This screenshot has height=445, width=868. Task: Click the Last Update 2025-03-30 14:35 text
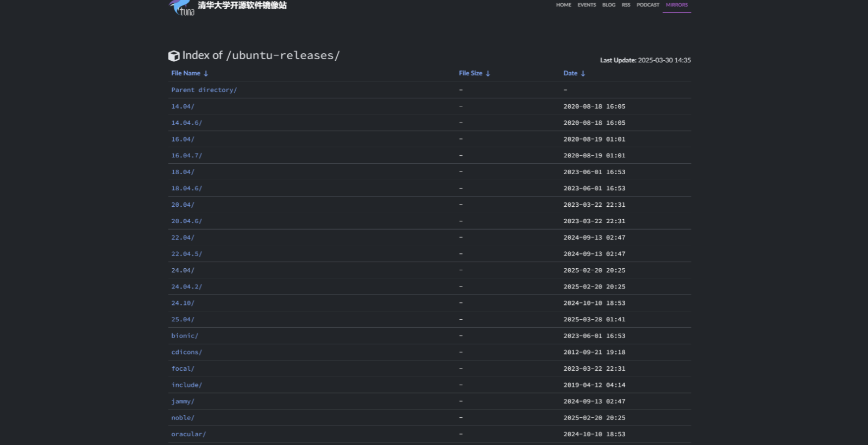point(645,60)
